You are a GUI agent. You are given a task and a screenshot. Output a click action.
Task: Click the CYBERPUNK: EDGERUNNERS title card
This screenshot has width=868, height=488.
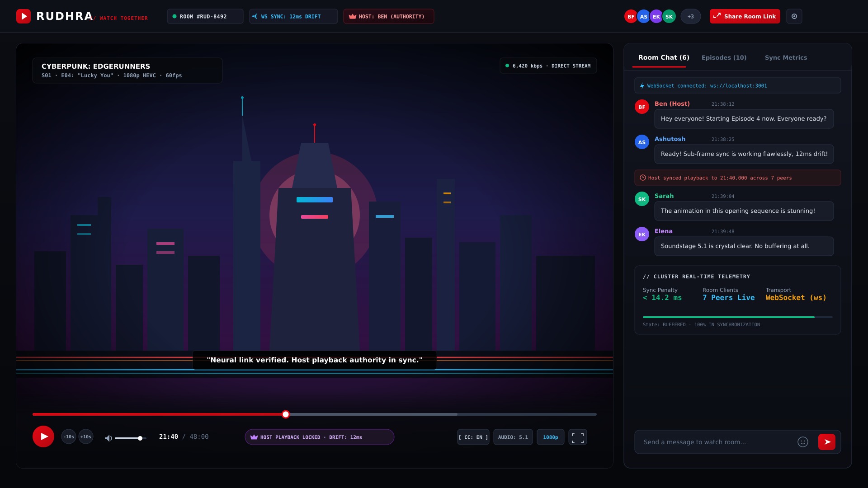(x=127, y=70)
